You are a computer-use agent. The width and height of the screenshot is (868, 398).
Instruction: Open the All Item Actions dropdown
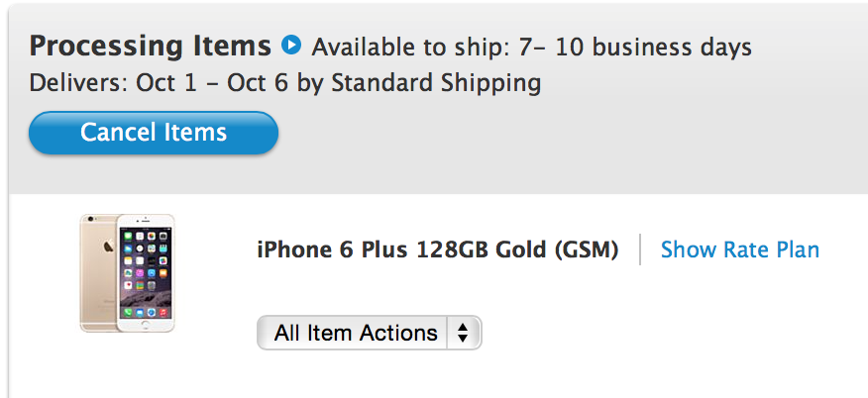(x=369, y=333)
